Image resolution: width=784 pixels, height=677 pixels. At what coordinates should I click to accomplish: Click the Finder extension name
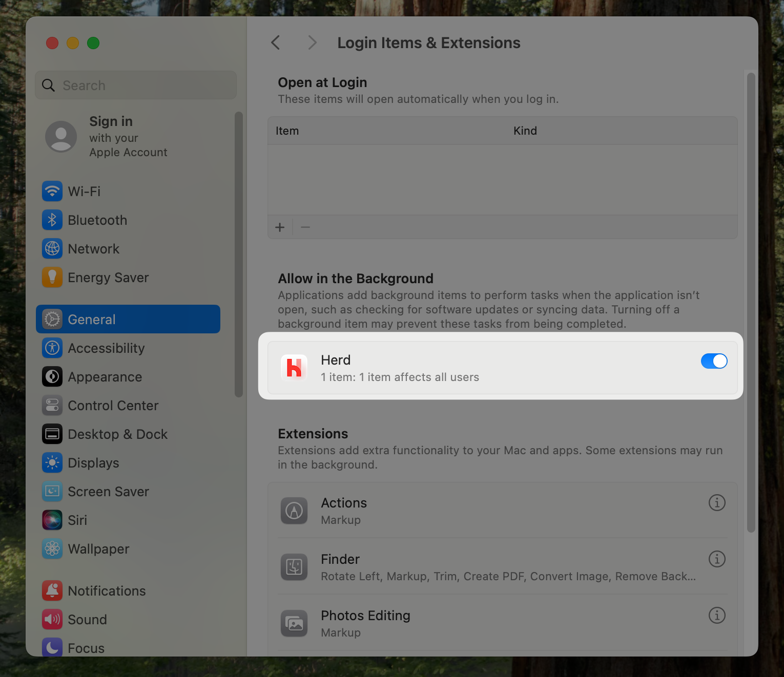pos(340,559)
